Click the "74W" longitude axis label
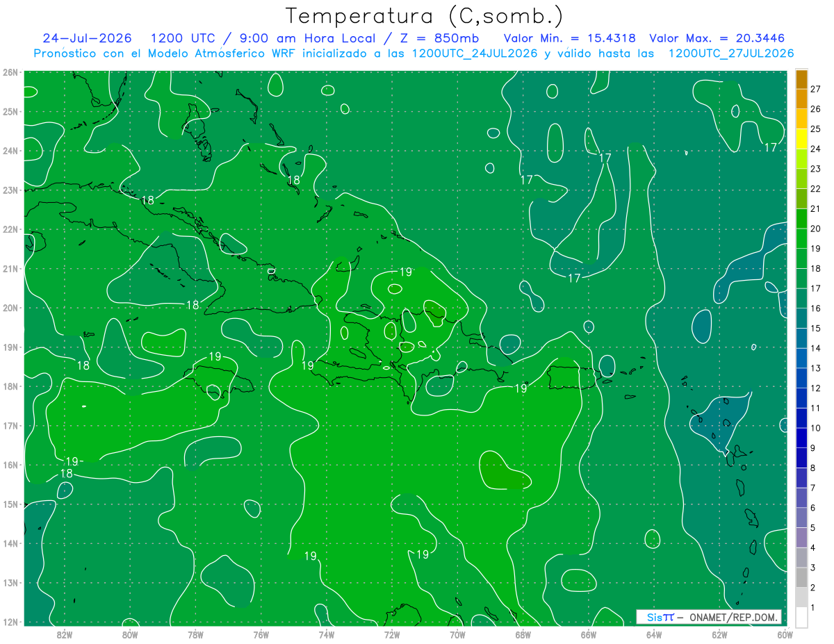Screen dimensions: 834x644 [327, 634]
